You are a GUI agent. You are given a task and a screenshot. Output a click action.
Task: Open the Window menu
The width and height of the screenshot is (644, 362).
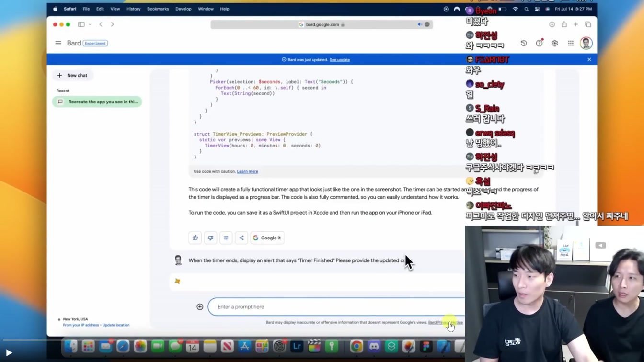[x=206, y=9]
